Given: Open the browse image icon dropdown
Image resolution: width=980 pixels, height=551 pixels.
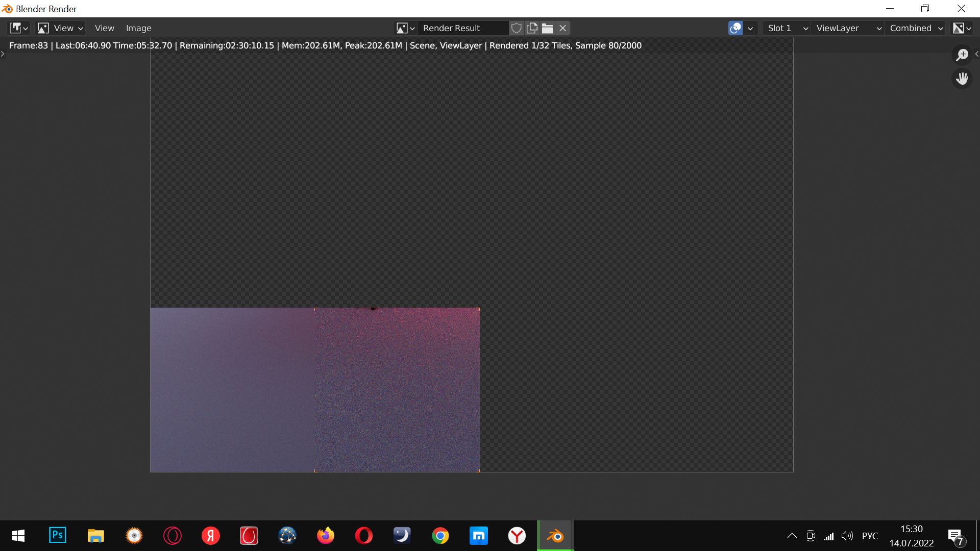Looking at the screenshot, I should 406,28.
